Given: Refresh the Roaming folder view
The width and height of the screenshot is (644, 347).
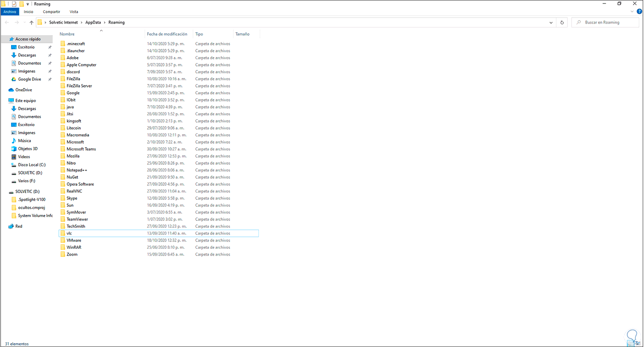Looking at the screenshot, I should coord(562,22).
